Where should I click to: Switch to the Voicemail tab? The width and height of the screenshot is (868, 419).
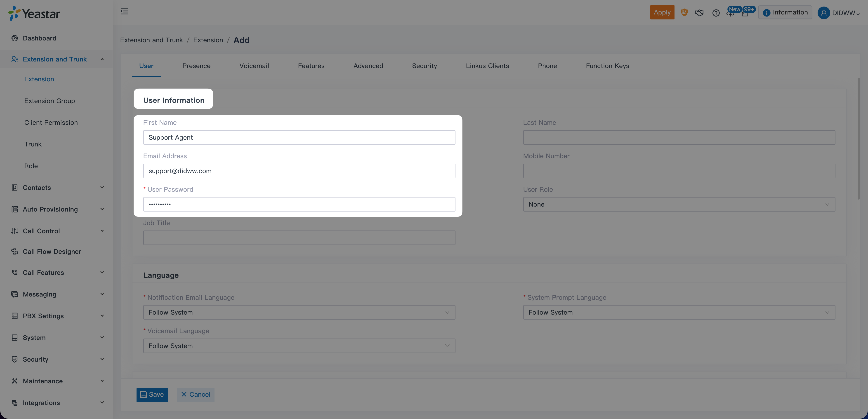tap(254, 66)
